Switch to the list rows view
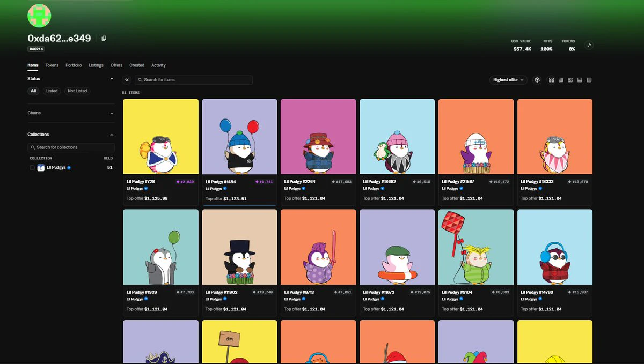Screen dimensions: 644x364 click(x=580, y=80)
